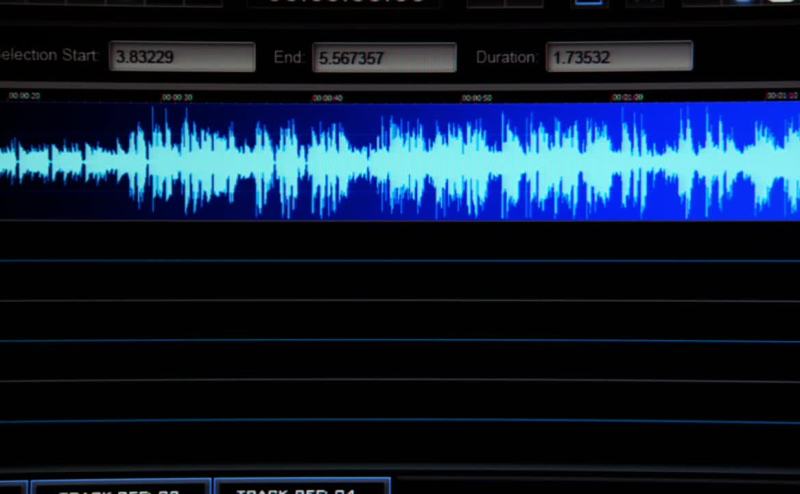Screen dimensions: 800x494
Task: Select the 00:01:10 position on the ruler
Action: 781,96
